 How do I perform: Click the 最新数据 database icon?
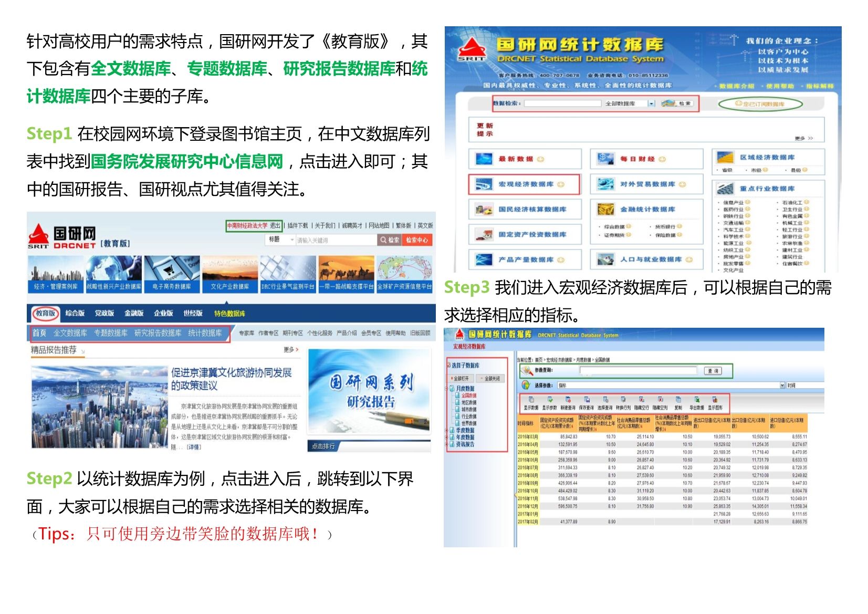coord(484,159)
